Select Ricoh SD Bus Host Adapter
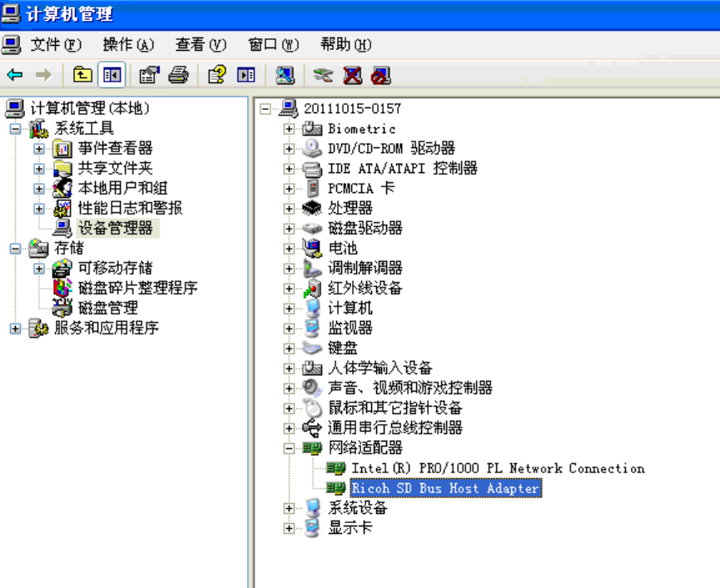The height and width of the screenshot is (588, 720). (x=446, y=488)
